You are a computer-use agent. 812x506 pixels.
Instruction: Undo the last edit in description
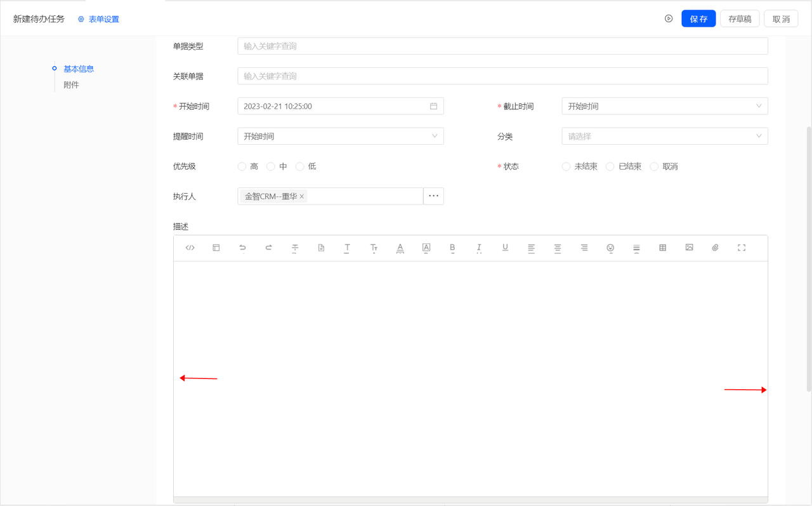click(242, 248)
